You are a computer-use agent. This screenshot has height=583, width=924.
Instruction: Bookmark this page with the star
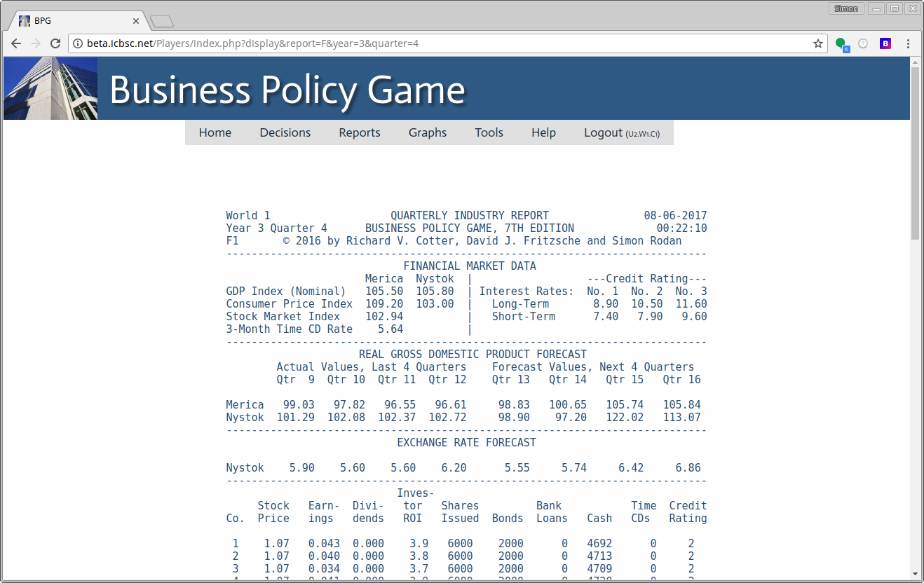point(817,43)
